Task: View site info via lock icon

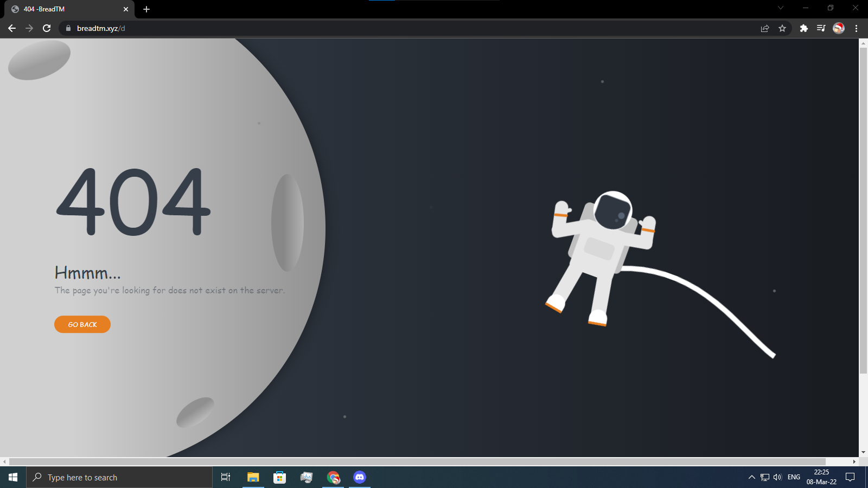Action: coord(68,28)
